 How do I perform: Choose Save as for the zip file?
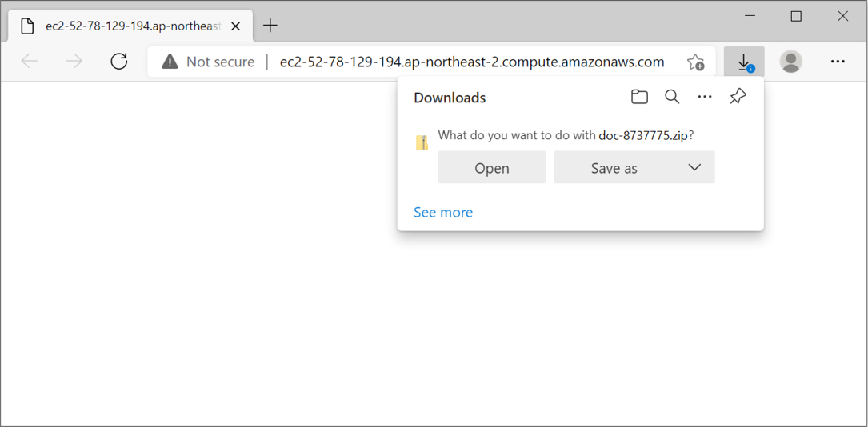614,168
